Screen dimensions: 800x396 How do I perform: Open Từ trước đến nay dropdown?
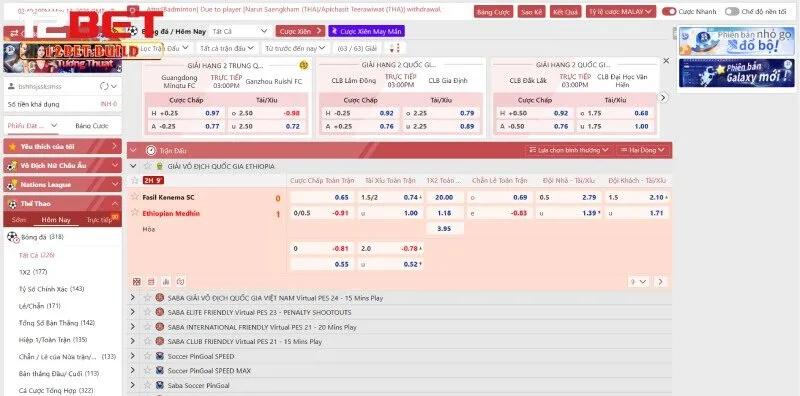(296, 48)
